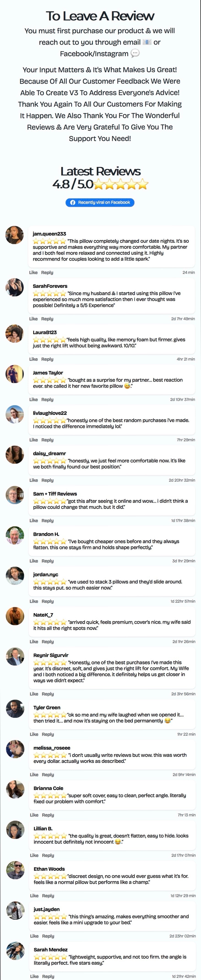Like daisy_dreamr's review

pos(34,480)
